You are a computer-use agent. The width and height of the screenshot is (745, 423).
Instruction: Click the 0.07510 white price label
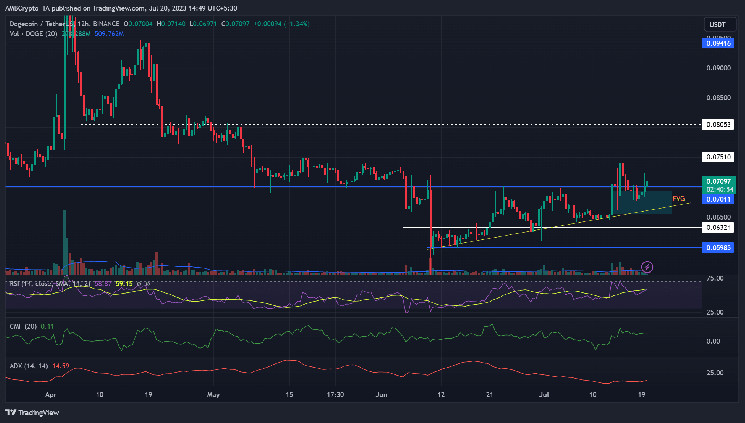click(716, 156)
